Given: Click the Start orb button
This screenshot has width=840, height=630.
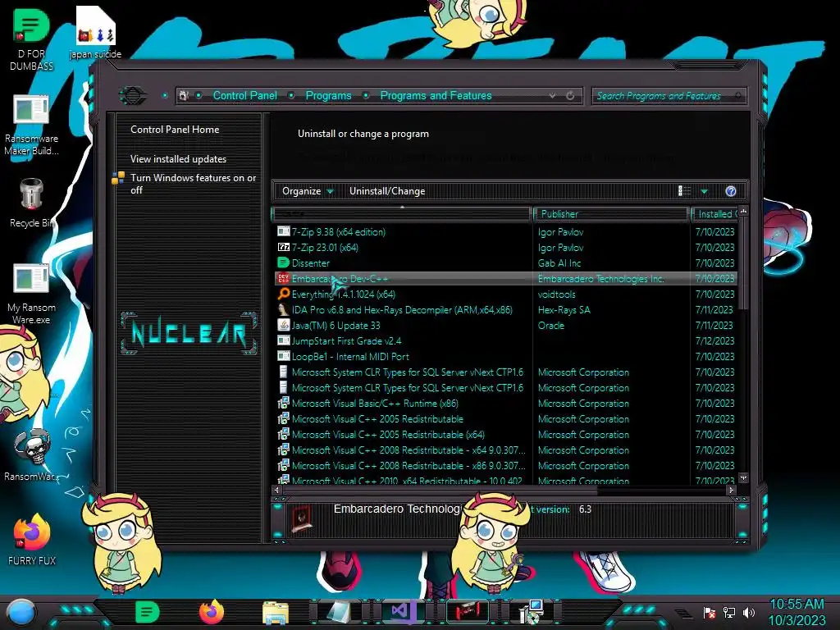Looking at the screenshot, I should 21,613.
